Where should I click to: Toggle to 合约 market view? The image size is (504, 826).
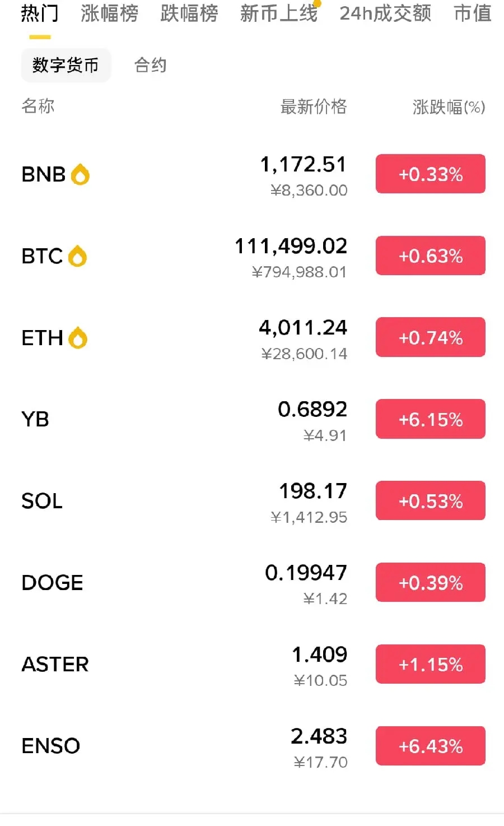151,65
